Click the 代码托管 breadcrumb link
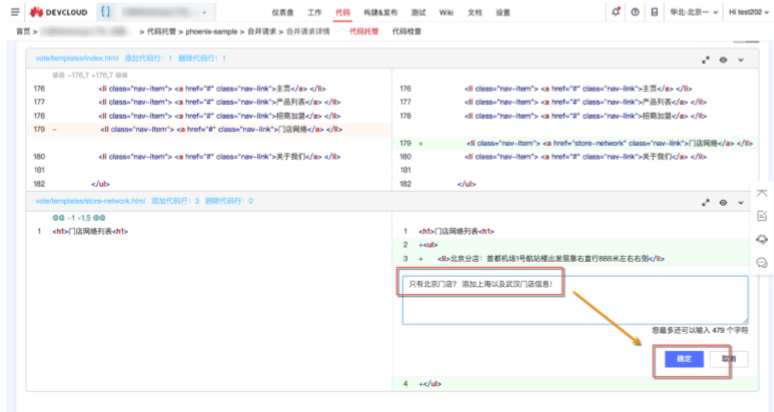Image resolution: width=774 pixels, height=412 pixels. [161, 31]
